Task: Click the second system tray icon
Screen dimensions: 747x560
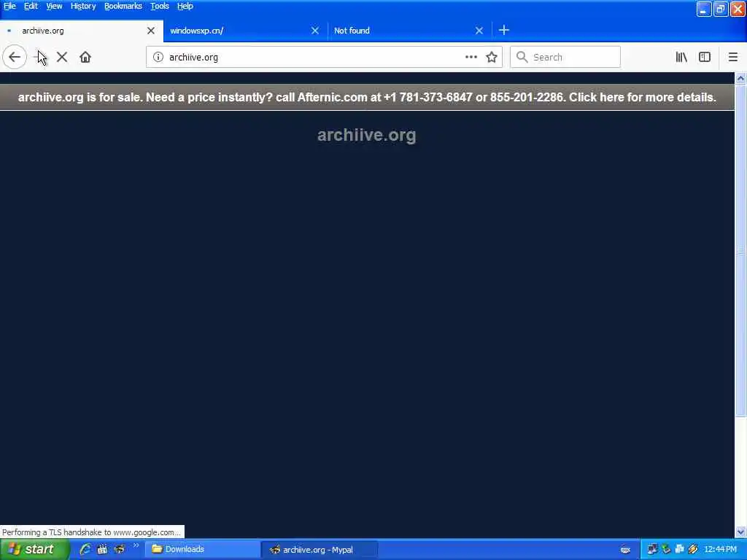Action: point(666,550)
